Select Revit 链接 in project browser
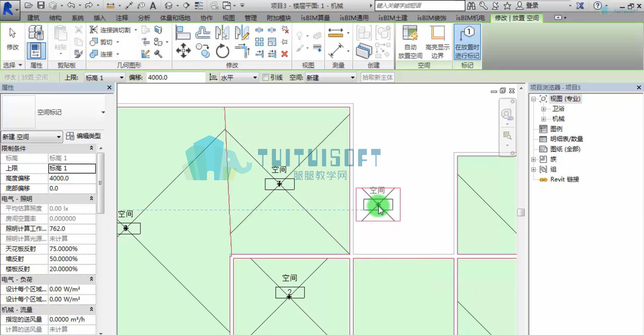644x335 pixels. pyautogui.click(x=564, y=179)
